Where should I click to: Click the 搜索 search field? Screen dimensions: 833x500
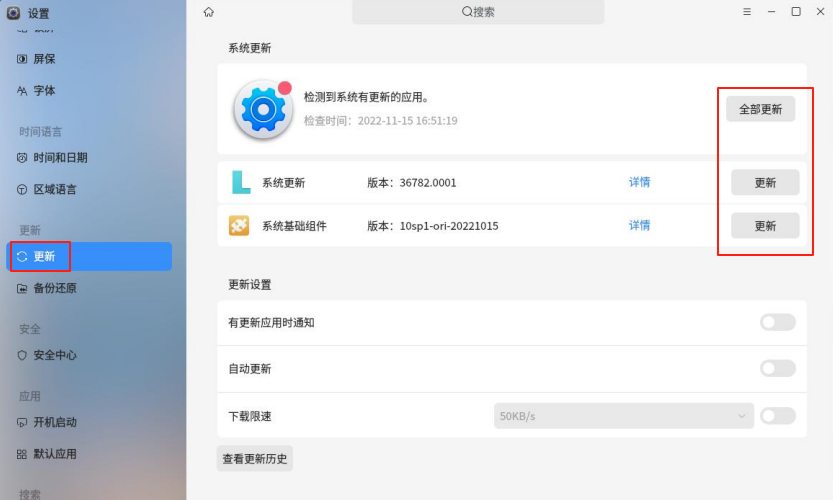(x=478, y=12)
